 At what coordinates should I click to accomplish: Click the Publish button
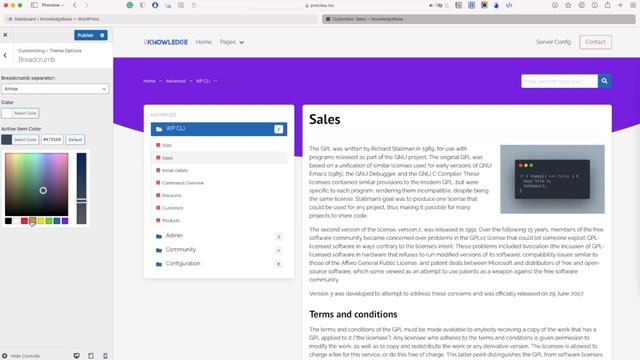[86, 35]
